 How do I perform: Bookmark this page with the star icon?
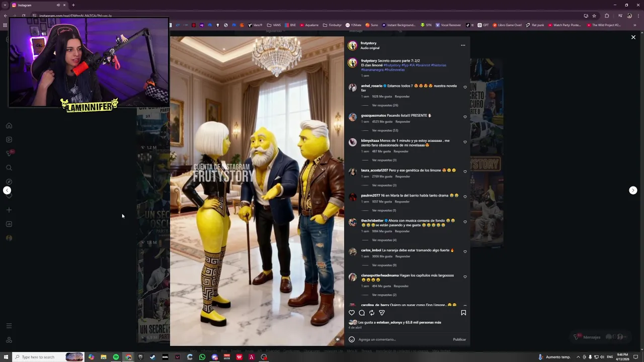click(594, 16)
